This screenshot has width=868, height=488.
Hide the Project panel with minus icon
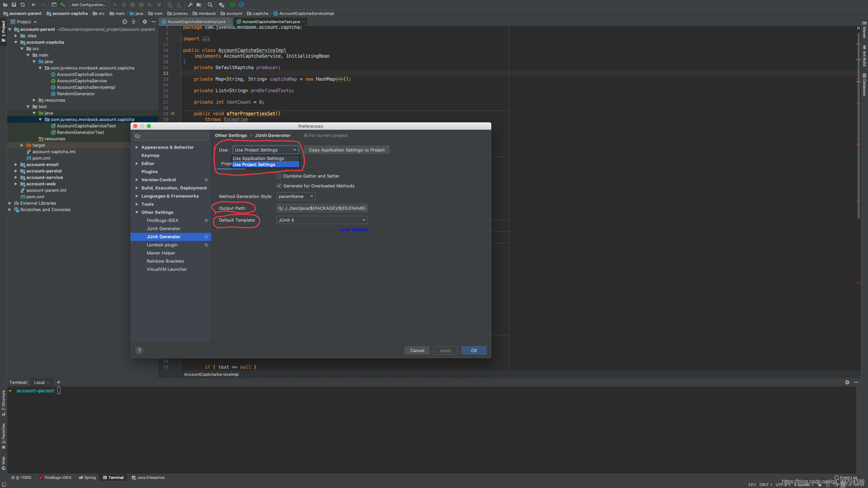[154, 22]
